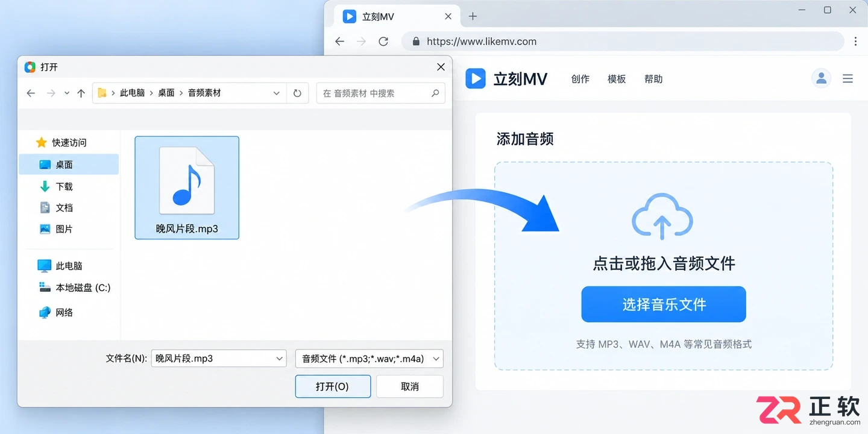Open 桌面 in the sidebar
This screenshot has width=868, height=434.
(x=69, y=165)
